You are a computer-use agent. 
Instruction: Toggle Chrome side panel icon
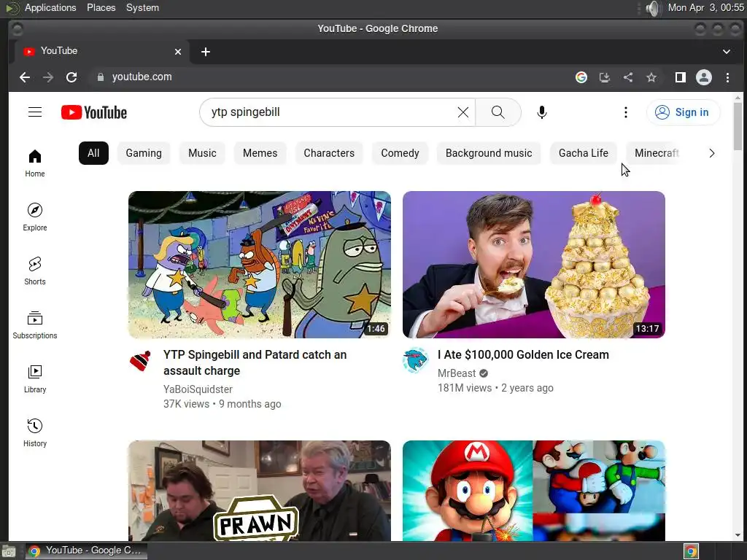[681, 77]
